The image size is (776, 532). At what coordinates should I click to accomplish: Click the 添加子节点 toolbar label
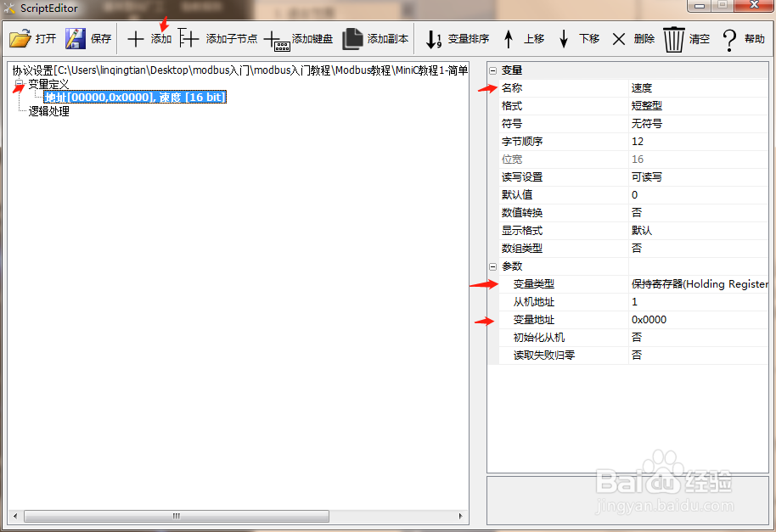[232, 38]
